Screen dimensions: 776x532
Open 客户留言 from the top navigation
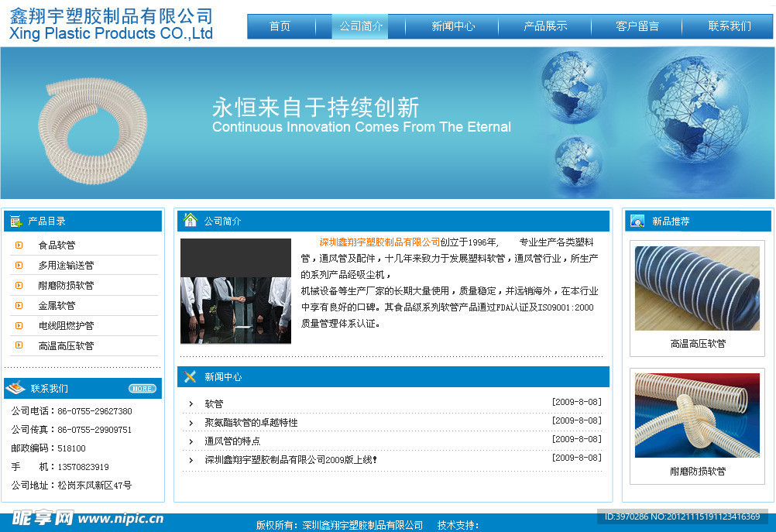[x=637, y=26]
